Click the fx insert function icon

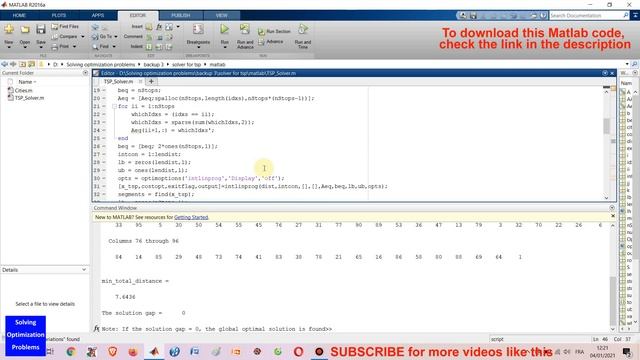point(159,27)
